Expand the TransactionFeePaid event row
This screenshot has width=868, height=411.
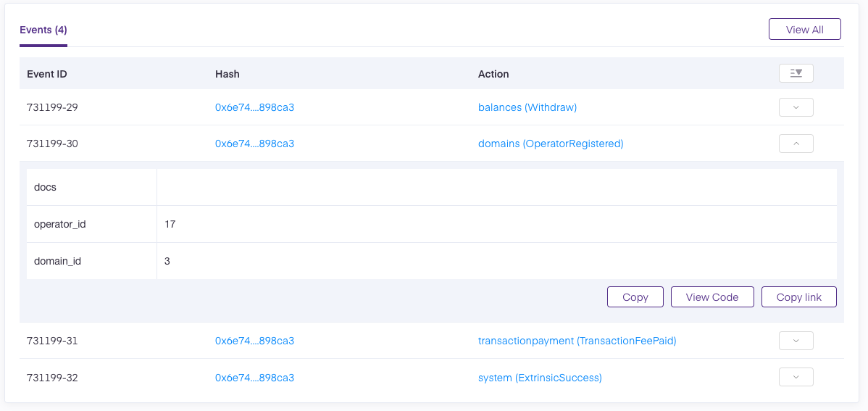796,341
